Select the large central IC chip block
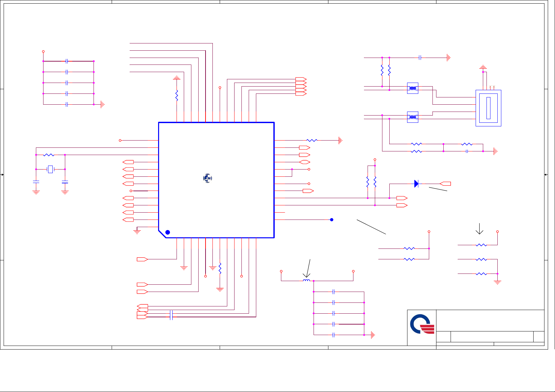 216,180
